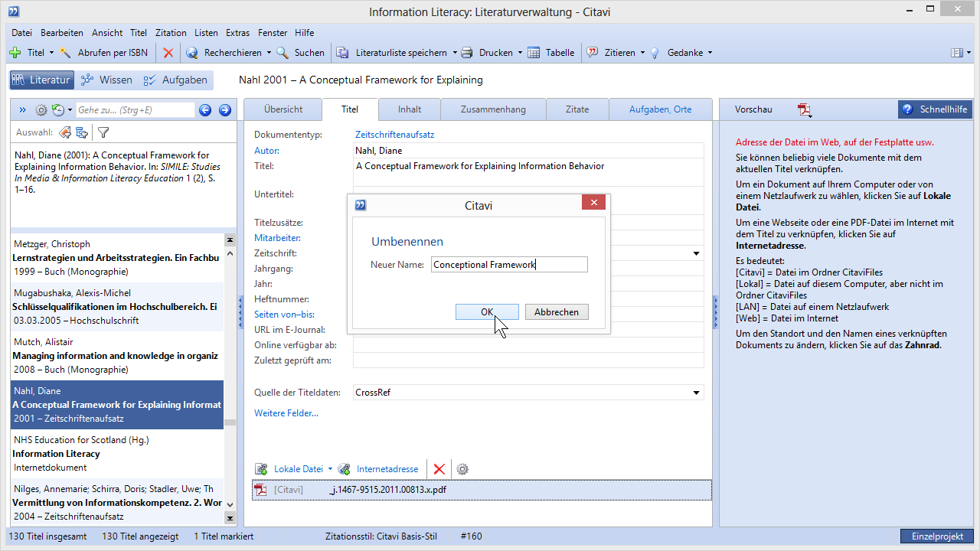Click the gear settings icon above title list

pos(41,110)
